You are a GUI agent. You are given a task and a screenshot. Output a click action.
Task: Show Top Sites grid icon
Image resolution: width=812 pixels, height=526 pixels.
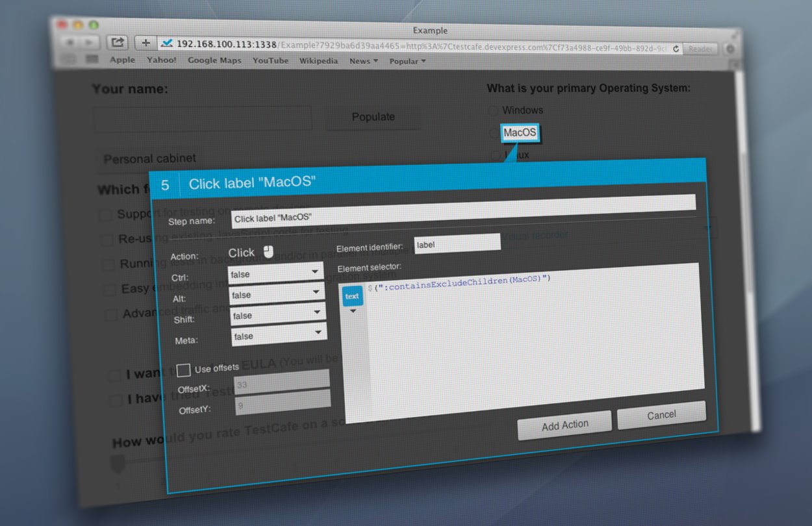[x=92, y=58]
